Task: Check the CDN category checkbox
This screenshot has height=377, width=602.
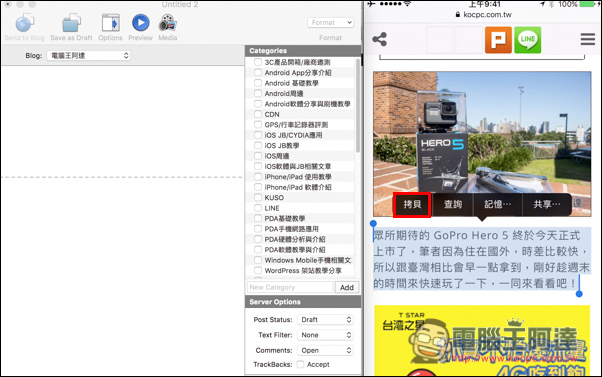Action: (x=258, y=114)
